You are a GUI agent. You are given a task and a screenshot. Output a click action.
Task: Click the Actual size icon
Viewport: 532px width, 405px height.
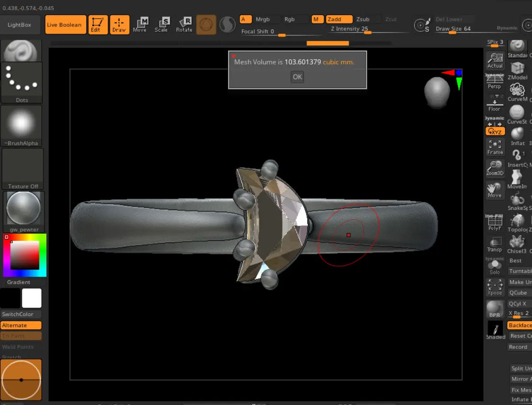pos(495,61)
